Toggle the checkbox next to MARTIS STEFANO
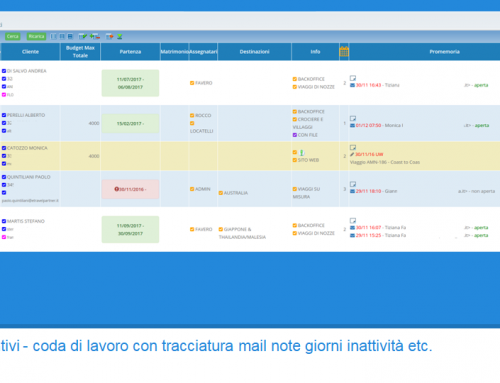This screenshot has height=383, width=500. pyautogui.click(x=4, y=221)
